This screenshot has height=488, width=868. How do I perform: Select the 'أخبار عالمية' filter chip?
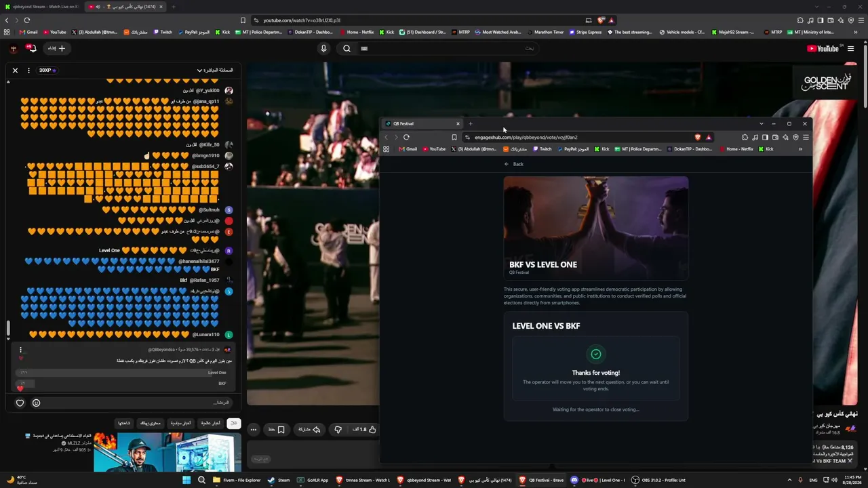[210, 423]
